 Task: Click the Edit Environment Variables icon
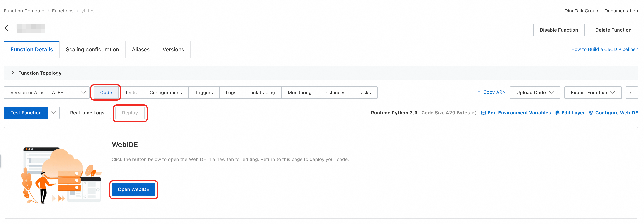click(483, 113)
